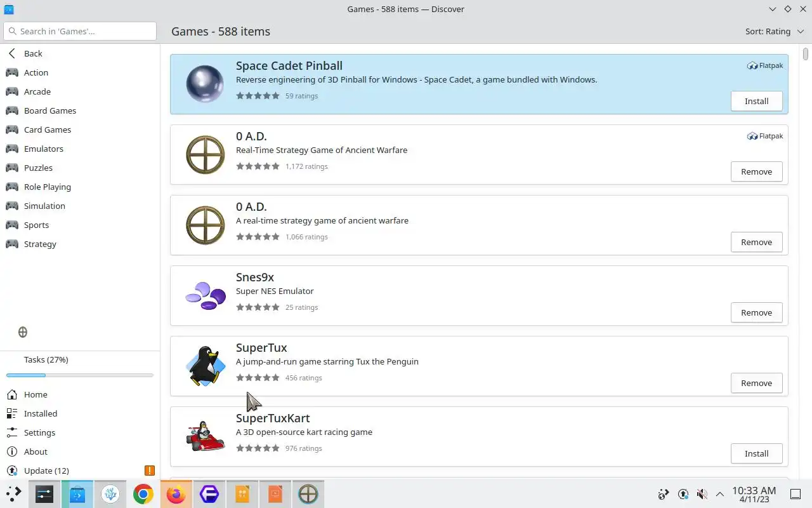Click the 0 A.D. icon with 1,066 ratings
This screenshot has height=508, width=812.
(x=205, y=225)
